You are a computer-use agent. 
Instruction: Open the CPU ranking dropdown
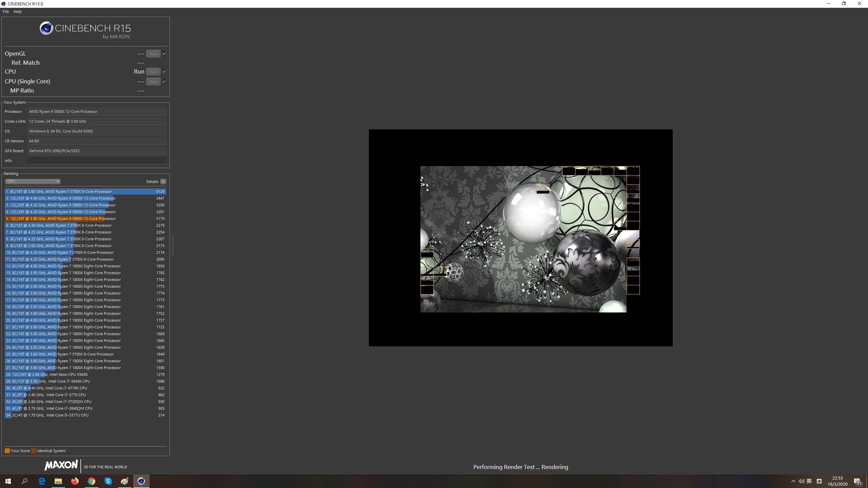click(x=33, y=181)
